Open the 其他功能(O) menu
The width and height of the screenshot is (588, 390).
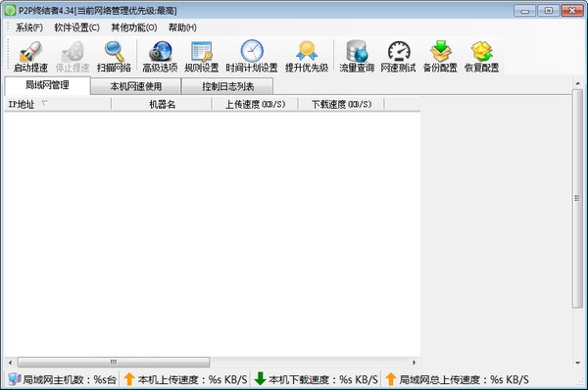pyautogui.click(x=134, y=27)
